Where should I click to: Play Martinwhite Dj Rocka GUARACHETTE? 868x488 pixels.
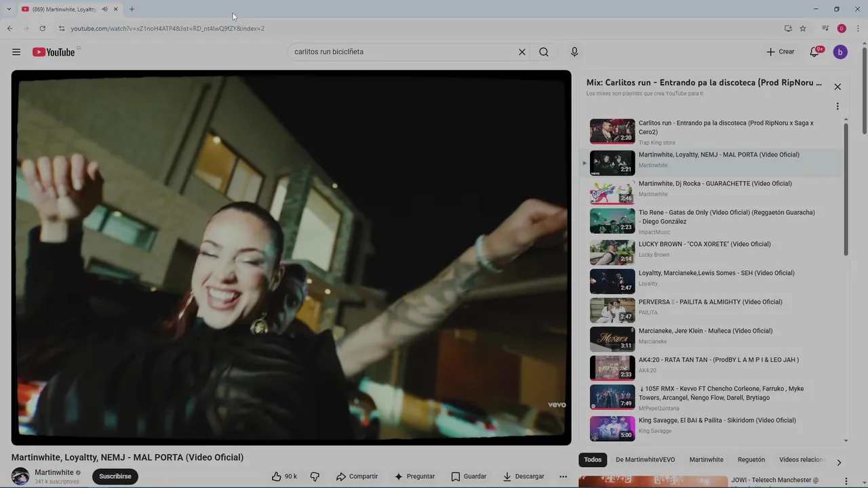710,191
